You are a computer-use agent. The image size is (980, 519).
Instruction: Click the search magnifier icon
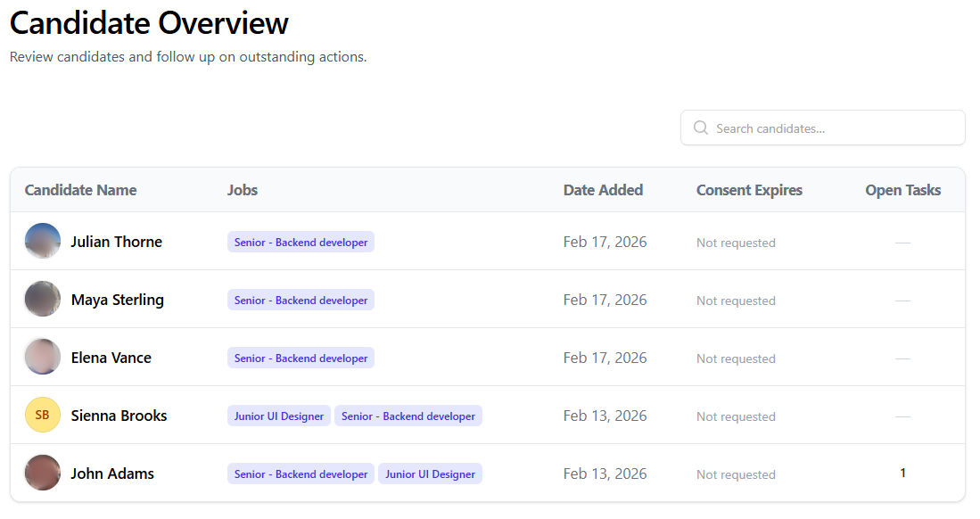[x=701, y=128]
